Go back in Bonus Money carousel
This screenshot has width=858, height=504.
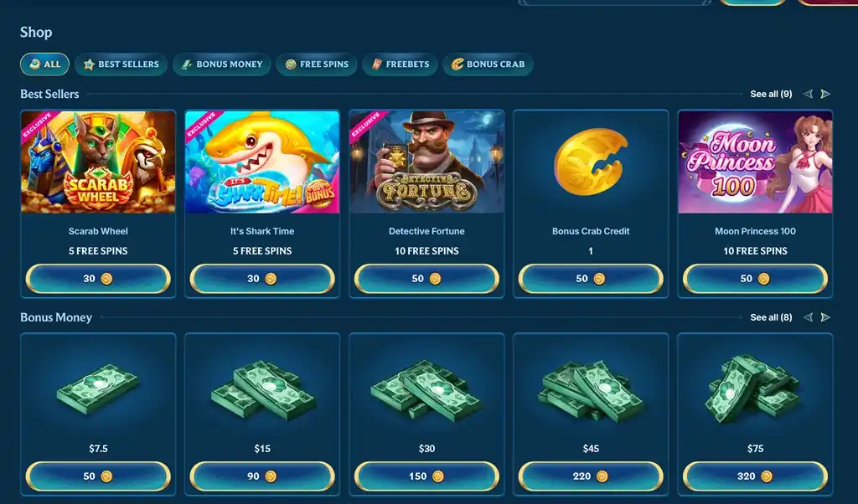pos(808,317)
